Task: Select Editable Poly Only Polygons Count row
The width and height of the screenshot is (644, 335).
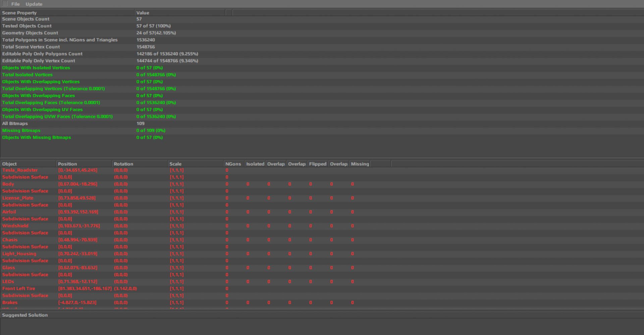Action: click(322, 54)
